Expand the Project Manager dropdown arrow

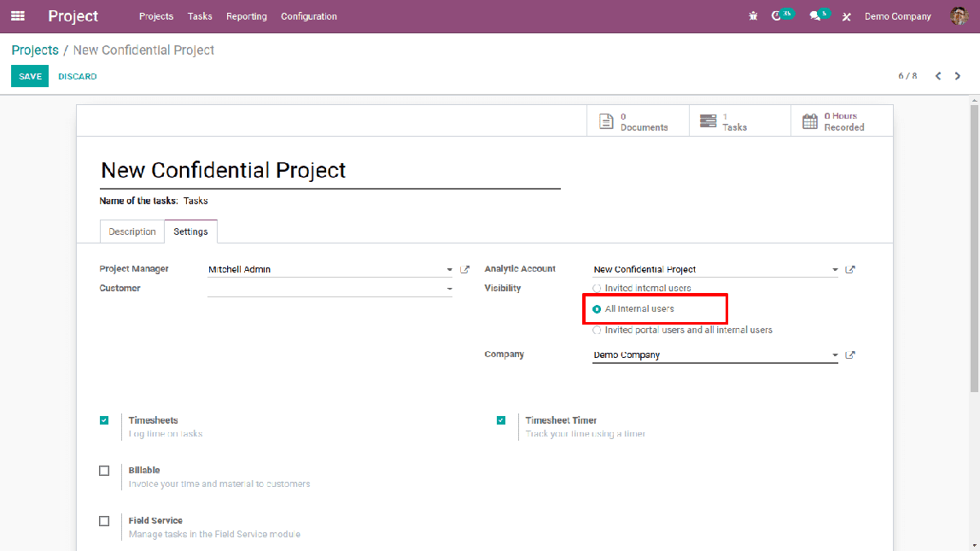pos(449,270)
